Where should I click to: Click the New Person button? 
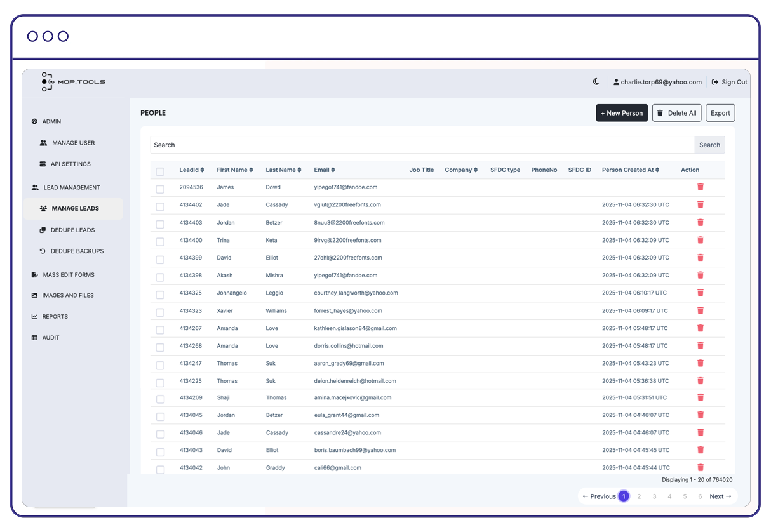coord(621,112)
